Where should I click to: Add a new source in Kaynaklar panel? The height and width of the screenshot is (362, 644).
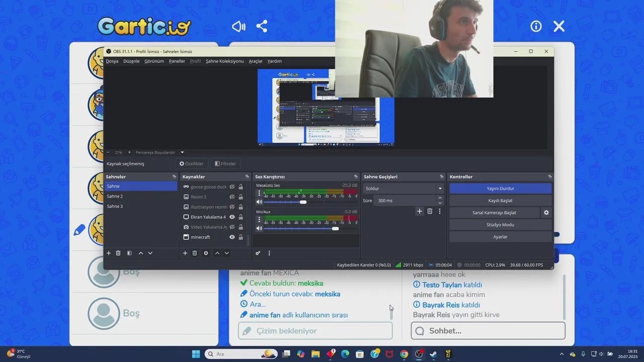click(185, 253)
